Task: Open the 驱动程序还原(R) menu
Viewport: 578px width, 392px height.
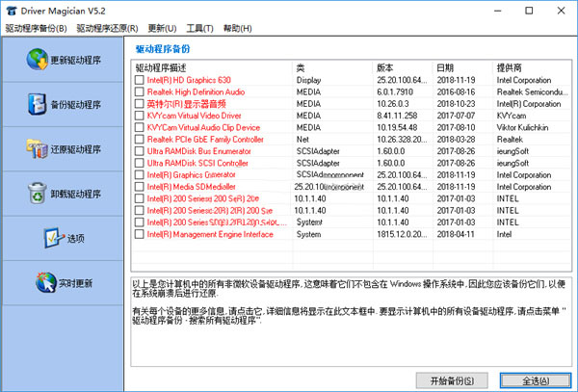Action: click(106, 29)
